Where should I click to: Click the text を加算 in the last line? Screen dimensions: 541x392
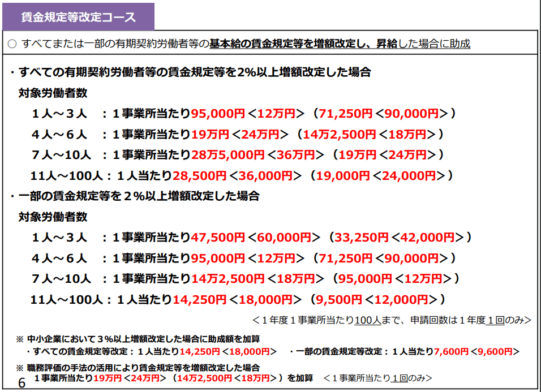300,378
